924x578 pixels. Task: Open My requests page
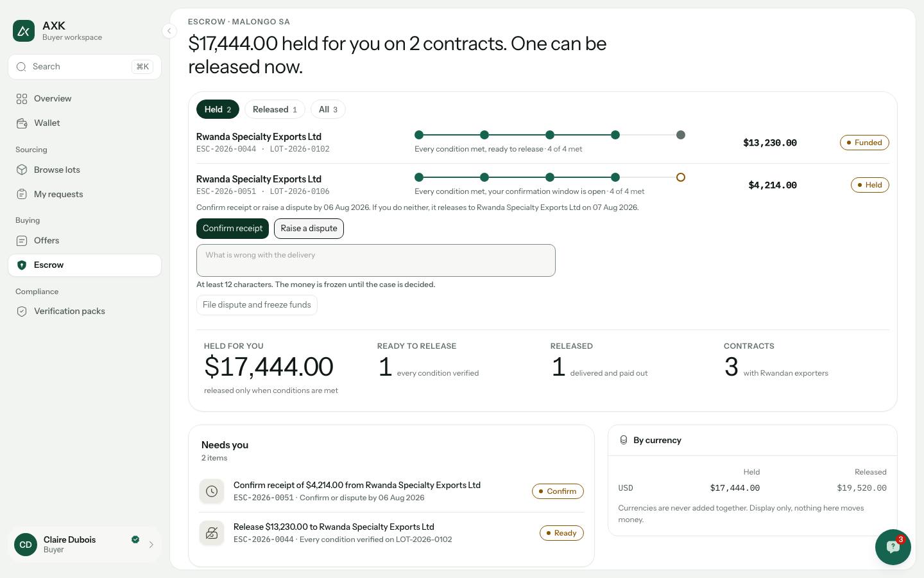pos(85,195)
